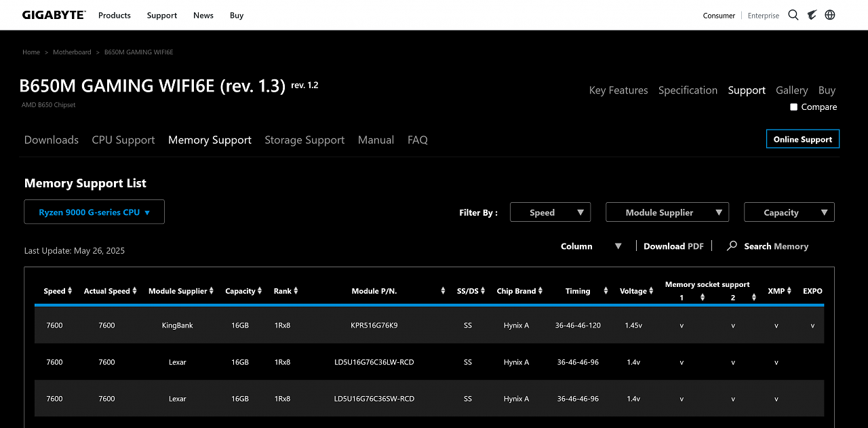The height and width of the screenshot is (428, 868).
Task: Expand the Capacity filter dropdown
Action: point(789,212)
